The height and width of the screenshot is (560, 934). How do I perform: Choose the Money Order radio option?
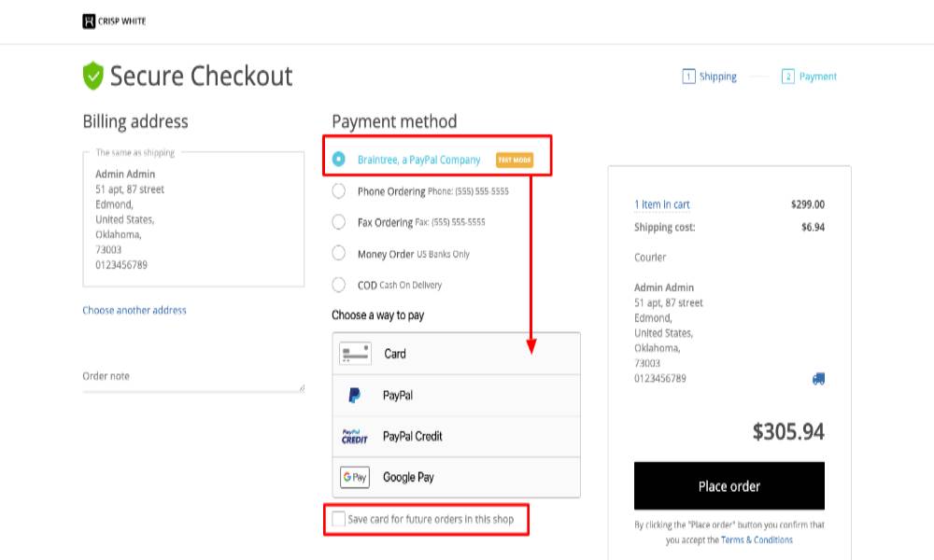[339, 254]
